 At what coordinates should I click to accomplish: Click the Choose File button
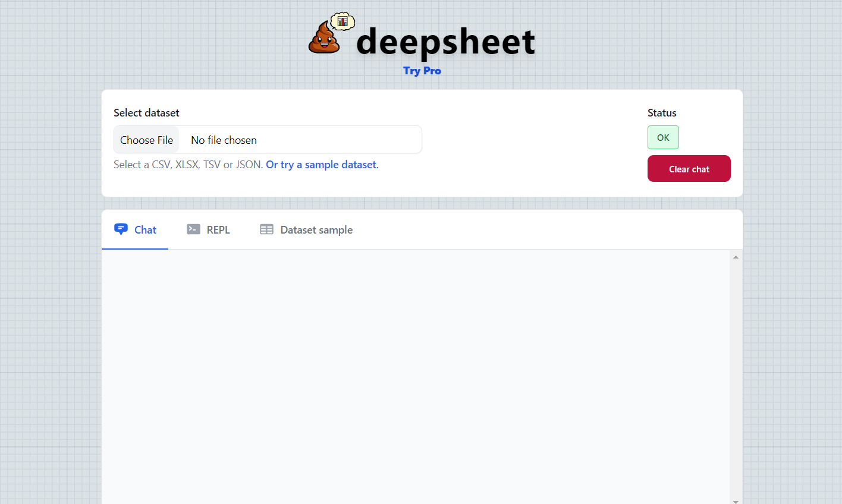[x=146, y=139]
